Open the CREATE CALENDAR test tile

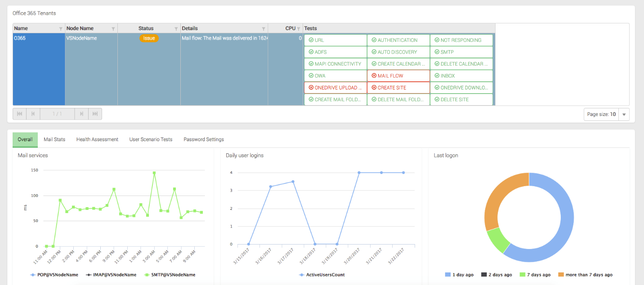pyautogui.click(x=398, y=64)
